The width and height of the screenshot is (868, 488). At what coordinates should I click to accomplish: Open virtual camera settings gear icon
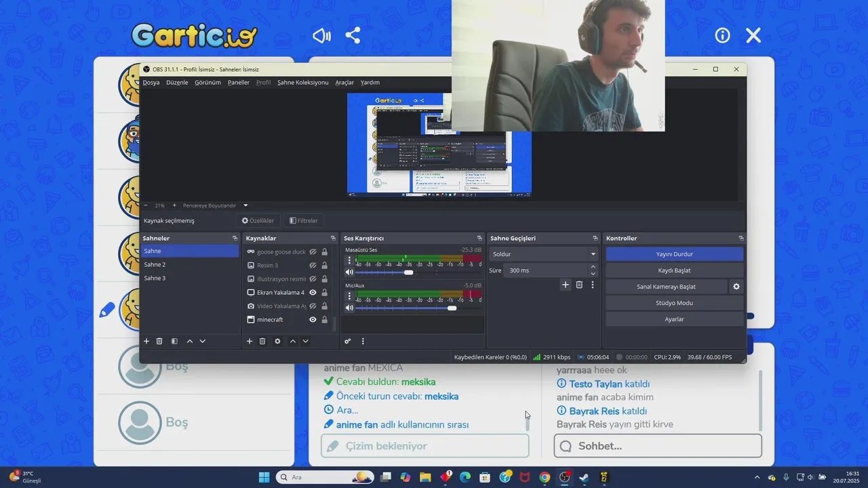[736, 287]
